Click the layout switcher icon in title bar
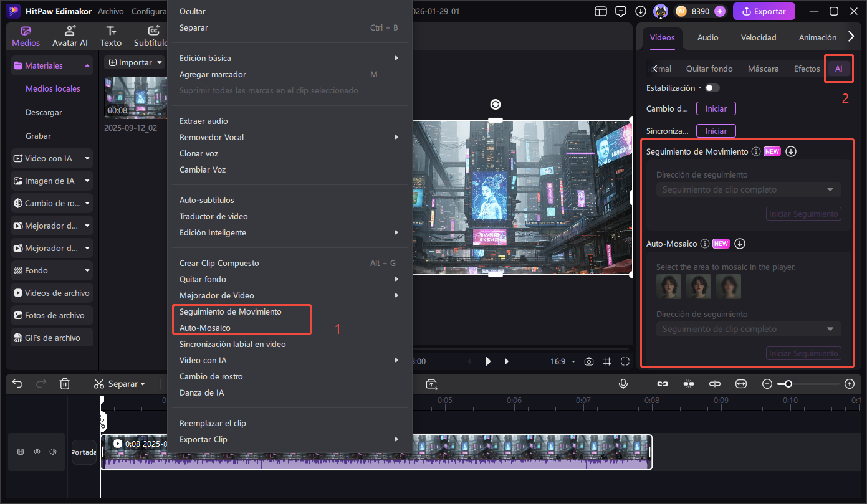 pyautogui.click(x=600, y=11)
